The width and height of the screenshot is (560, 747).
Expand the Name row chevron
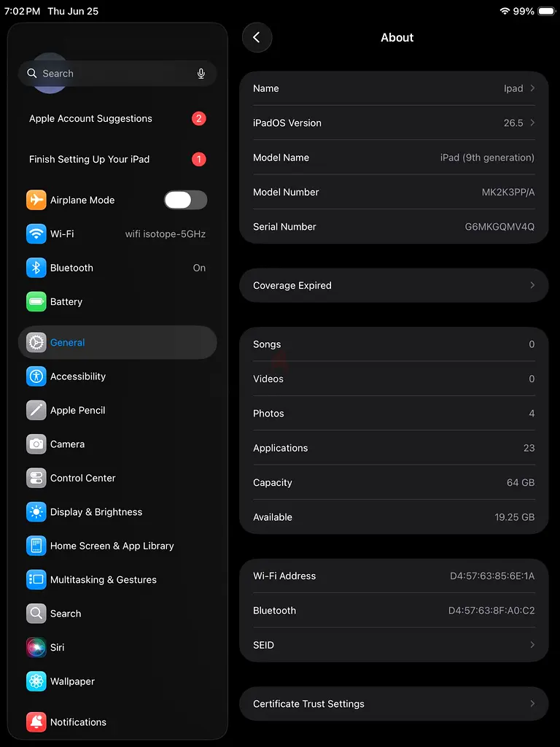coord(532,88)
